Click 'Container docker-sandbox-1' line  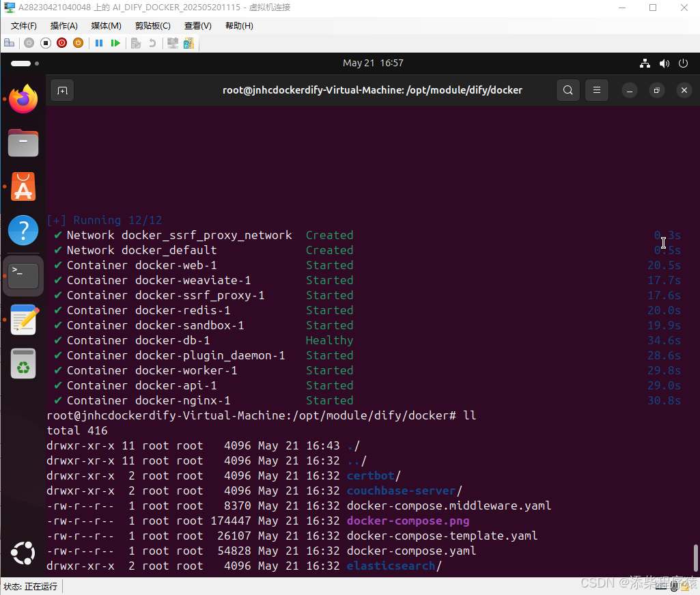[x=155, y=326]
